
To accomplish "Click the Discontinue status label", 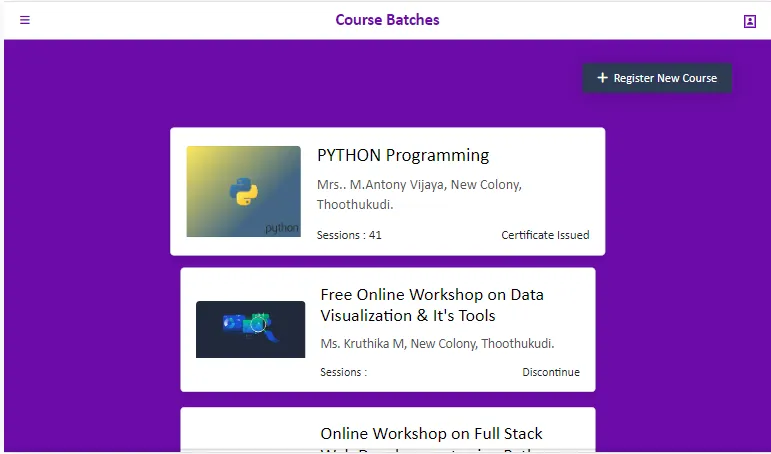I will (551, 372).
